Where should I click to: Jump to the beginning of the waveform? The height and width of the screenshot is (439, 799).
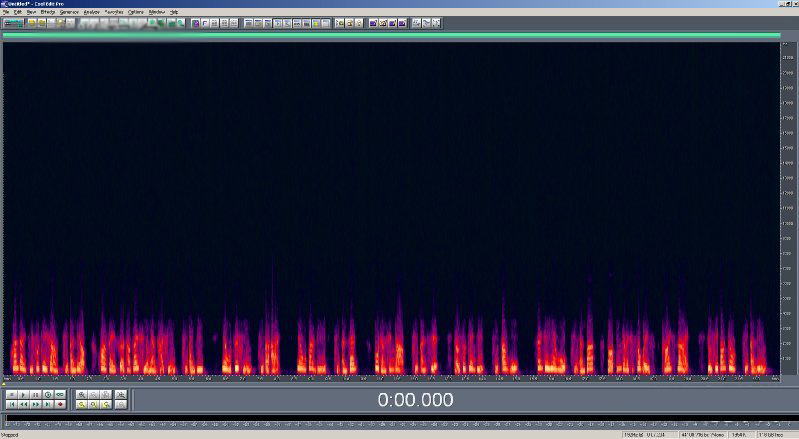coord(11,405)
